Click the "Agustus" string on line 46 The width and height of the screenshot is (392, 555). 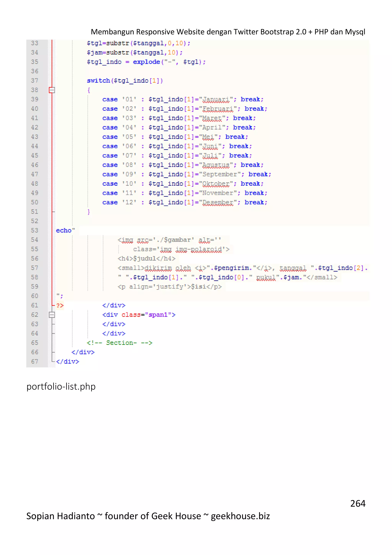coord(216,165)
